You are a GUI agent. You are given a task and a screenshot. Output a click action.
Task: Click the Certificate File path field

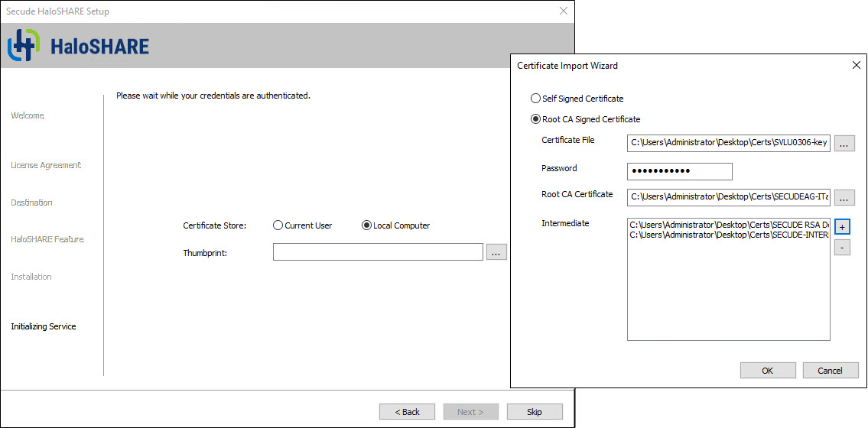click(729, 144)
